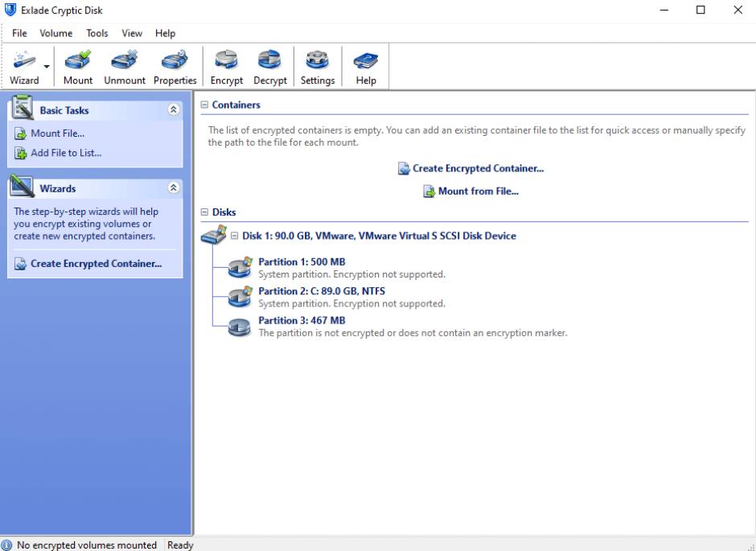
Task: Collapse the Basic Tasks panel
Action: pyautogui.click(x=173, y=110)
